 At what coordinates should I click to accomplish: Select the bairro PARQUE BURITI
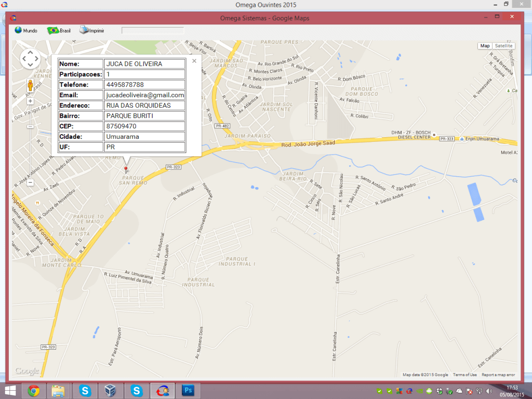click(x=129, y=116)
